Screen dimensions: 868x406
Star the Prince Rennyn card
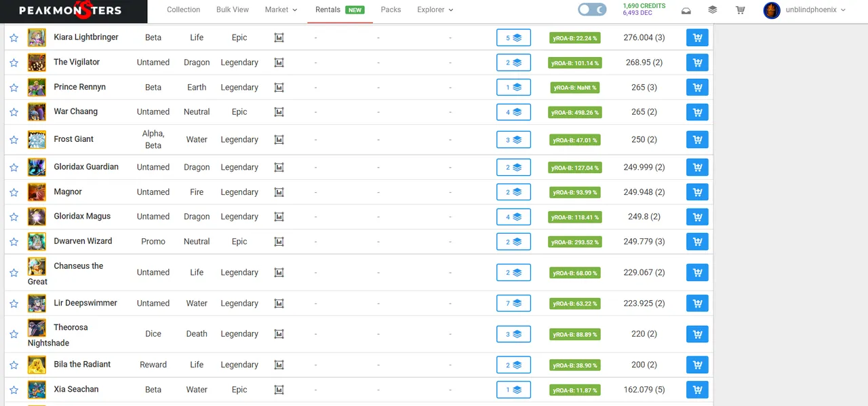14,88
